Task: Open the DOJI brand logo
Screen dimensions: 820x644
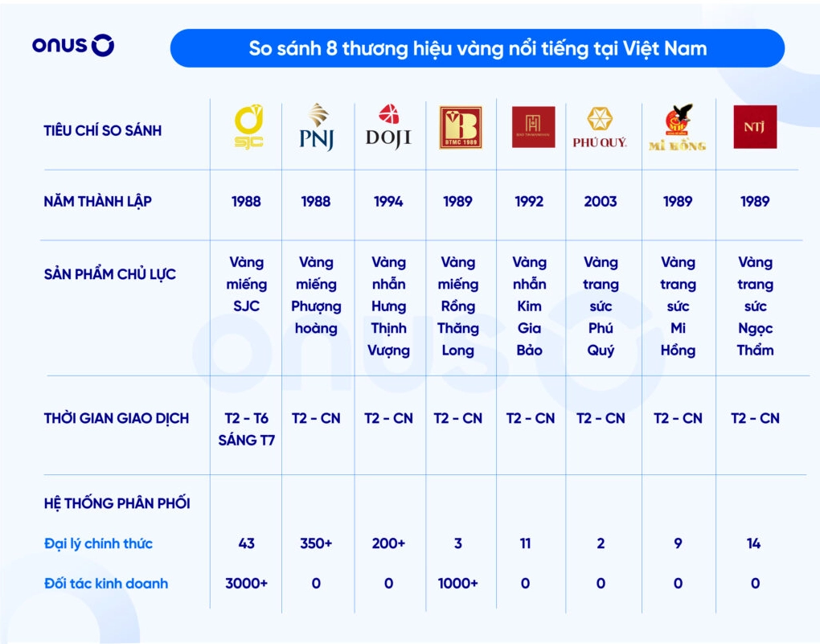Action: click(388, 128)
